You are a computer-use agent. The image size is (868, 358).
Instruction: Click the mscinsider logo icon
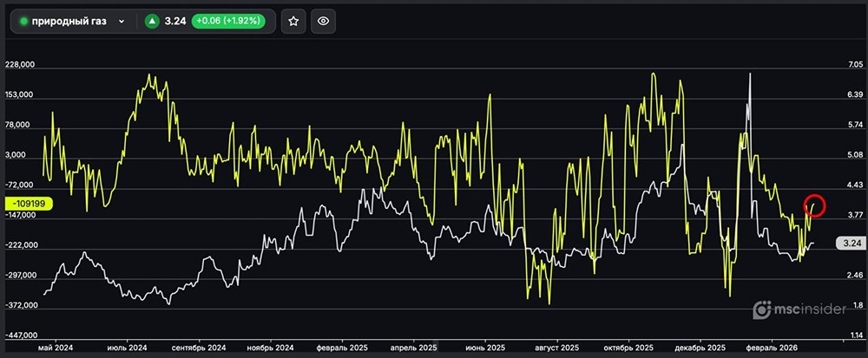762,309
